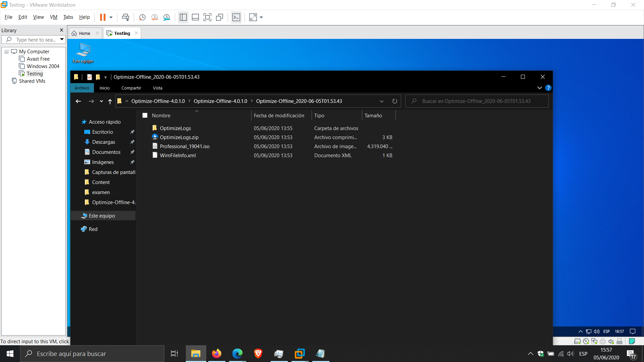This screenshot has width=644, height=362.
Task: Check the select-all Nombre checkbox
Action: click(x=145, y=115)
